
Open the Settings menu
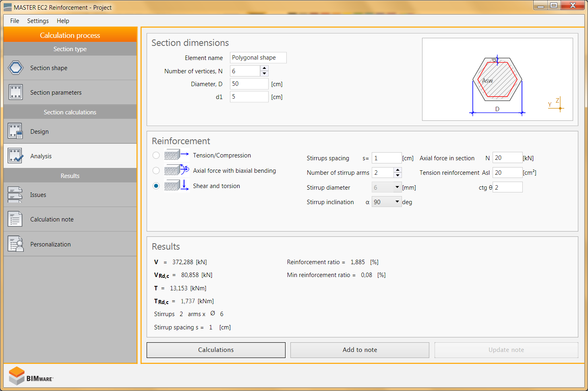pos(38,21)
